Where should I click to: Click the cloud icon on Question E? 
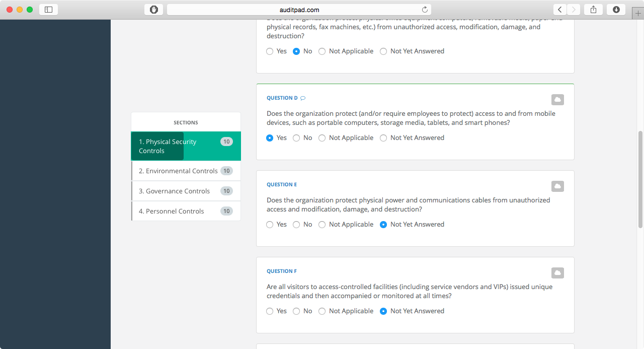pyautogui.click(x=557, y=186)
